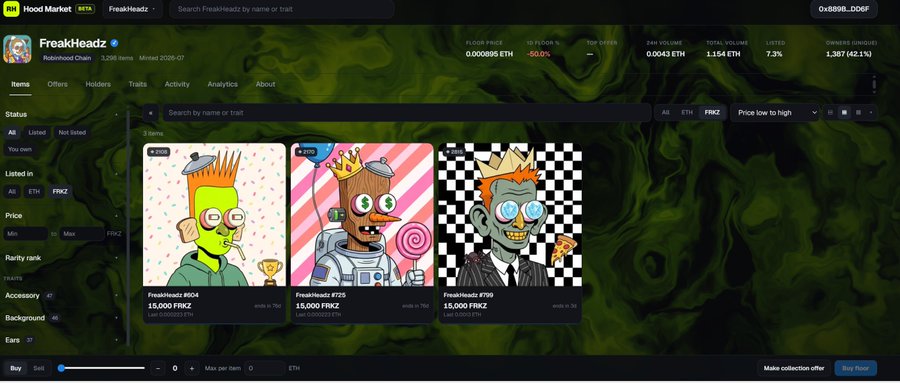Click the plus quantity button
Viewport: 900px width, 383px height.
pos(192,368)
